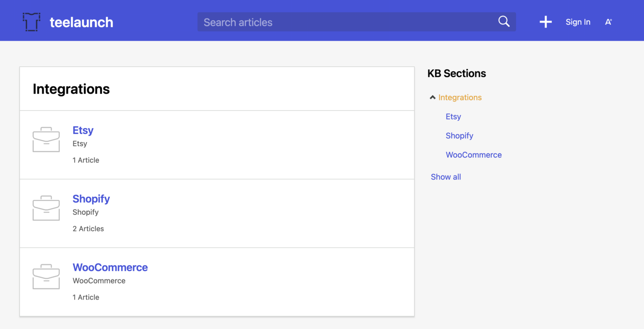Click the teelaunch t-shirt logo icon
Image resolution: width=644 pixels, height=329 pixels.
31,22
